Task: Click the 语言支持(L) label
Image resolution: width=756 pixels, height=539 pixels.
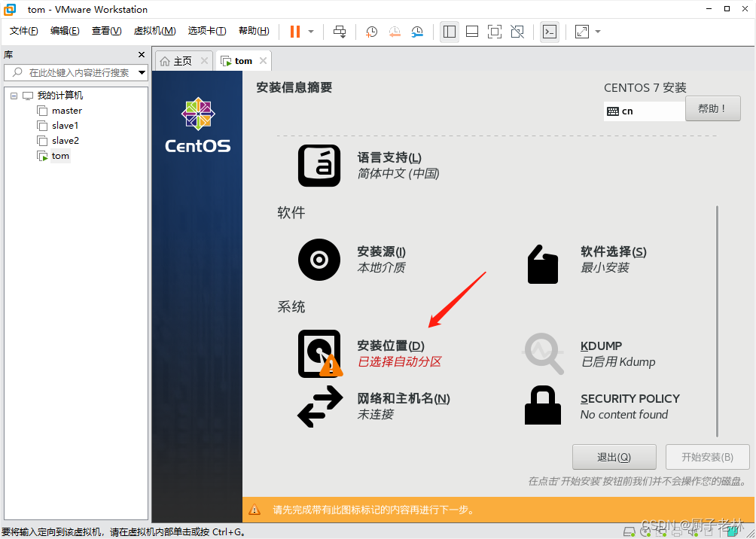Action: tap(389, 157)
